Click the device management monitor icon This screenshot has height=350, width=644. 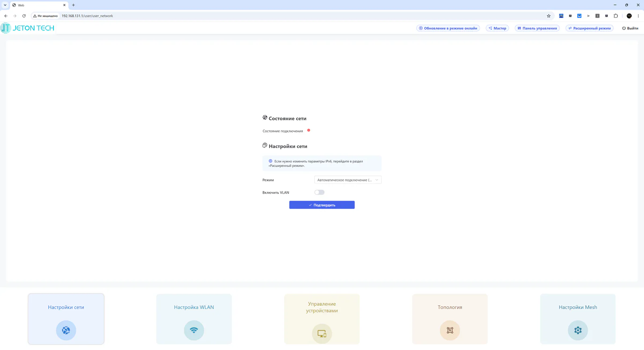pyautogui.click(x=322, y=334)
